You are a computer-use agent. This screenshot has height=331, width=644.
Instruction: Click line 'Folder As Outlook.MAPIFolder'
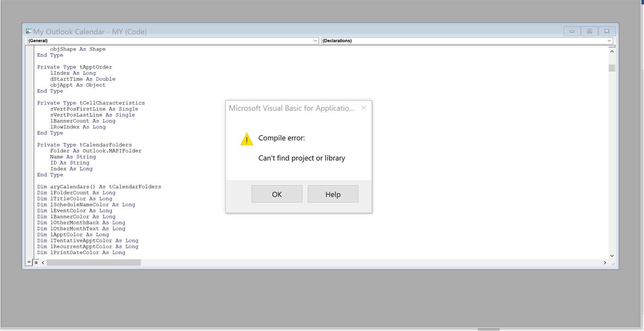96,151
